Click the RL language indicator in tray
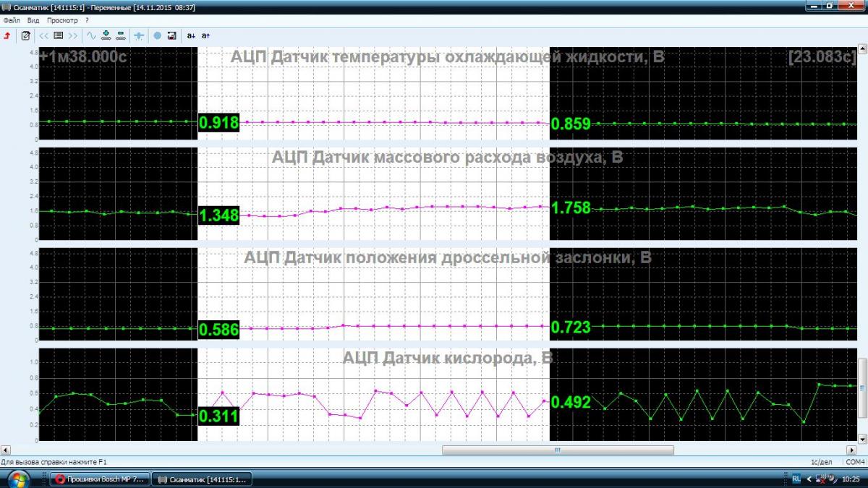868x488 pixels. [x=796, y=479]
